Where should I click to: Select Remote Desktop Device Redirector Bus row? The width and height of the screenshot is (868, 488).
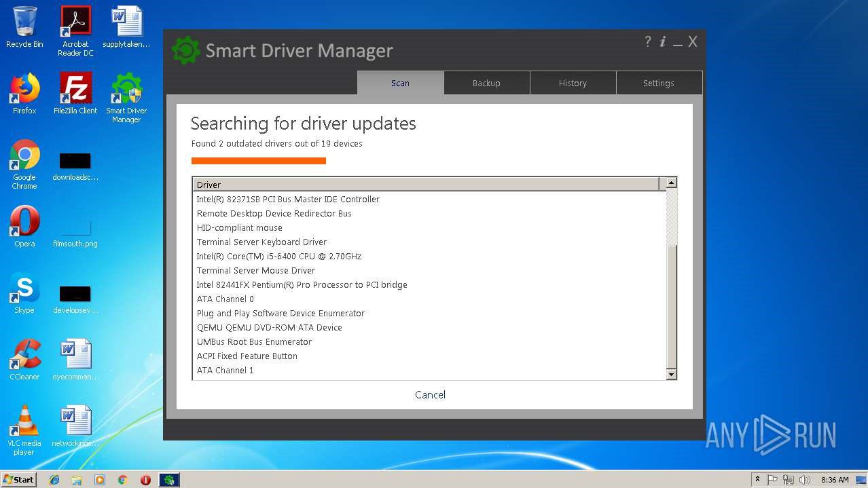429,213
